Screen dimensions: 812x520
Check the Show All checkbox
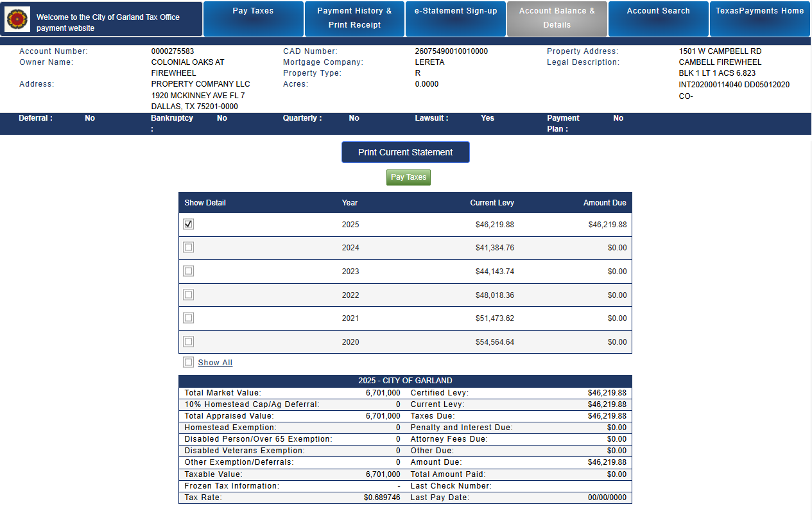click(189, 362)
